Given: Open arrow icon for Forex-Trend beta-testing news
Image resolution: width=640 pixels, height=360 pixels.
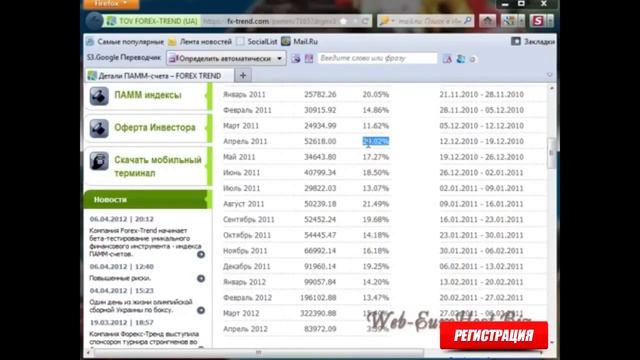Looking at the screenshot, I should 201,254.
